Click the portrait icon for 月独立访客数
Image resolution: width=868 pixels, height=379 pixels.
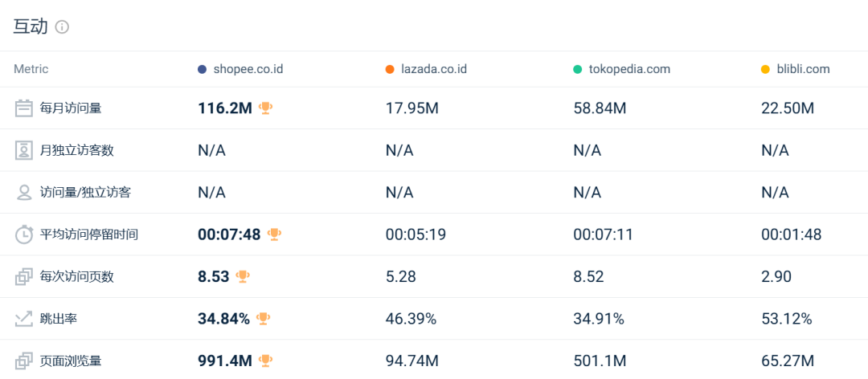24,150
